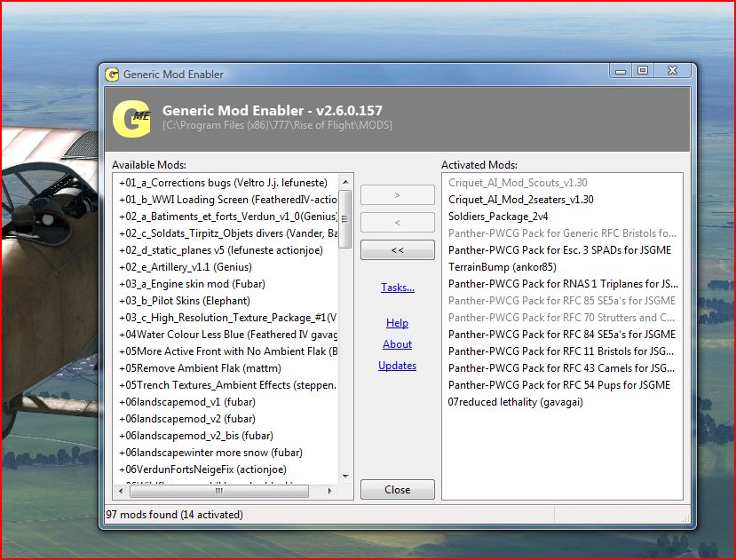This screenshot has width=736, height=560.
Task: Select +02_a_Batiments_et_forts_Verdun mod
Action: (228, 217)
